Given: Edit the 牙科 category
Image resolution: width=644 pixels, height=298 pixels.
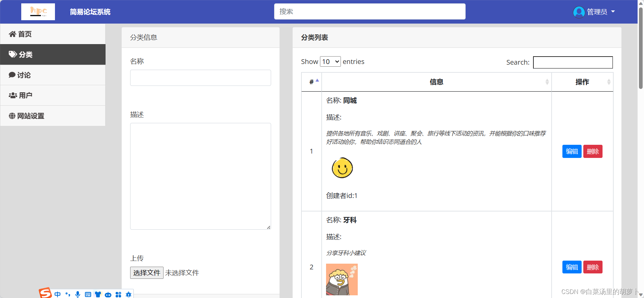Looking at the screenshot, I should pyautogui.click(x=572, y=267).
